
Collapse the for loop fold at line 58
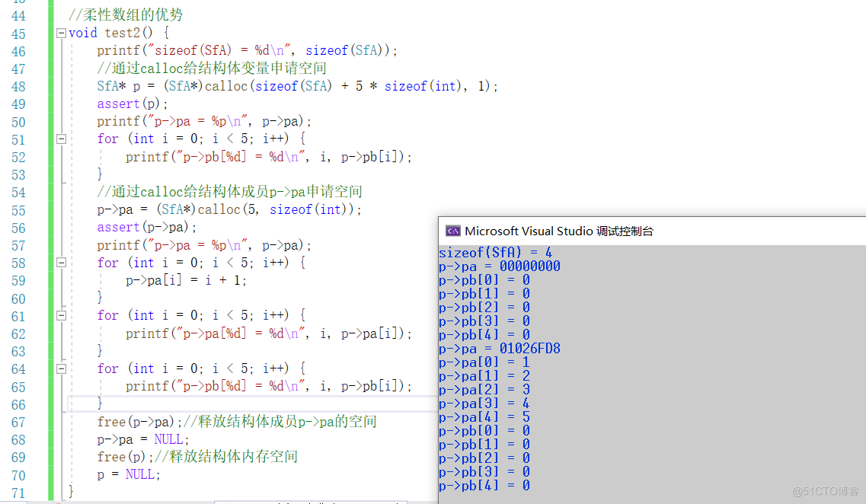point(61,263)
